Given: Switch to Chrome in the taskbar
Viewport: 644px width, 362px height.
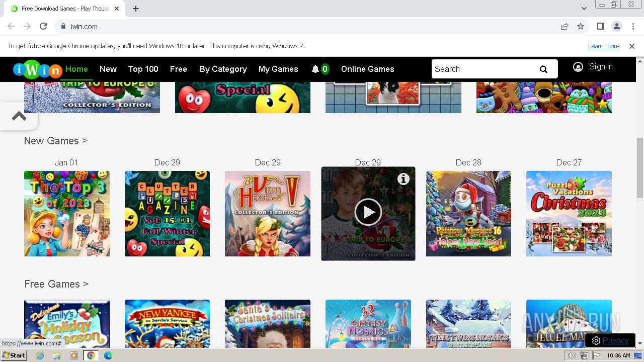Looking at the screenshot, I should [x=91, y=355].
